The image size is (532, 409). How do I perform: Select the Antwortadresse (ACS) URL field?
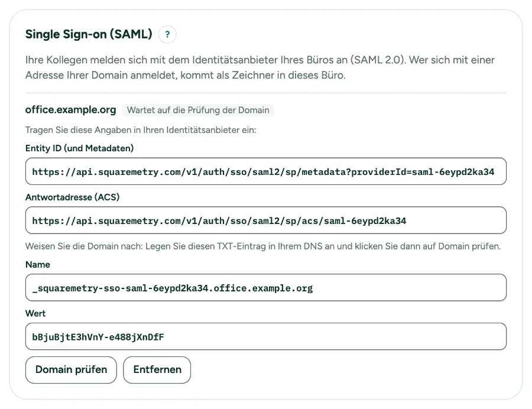tap(265, 220)
